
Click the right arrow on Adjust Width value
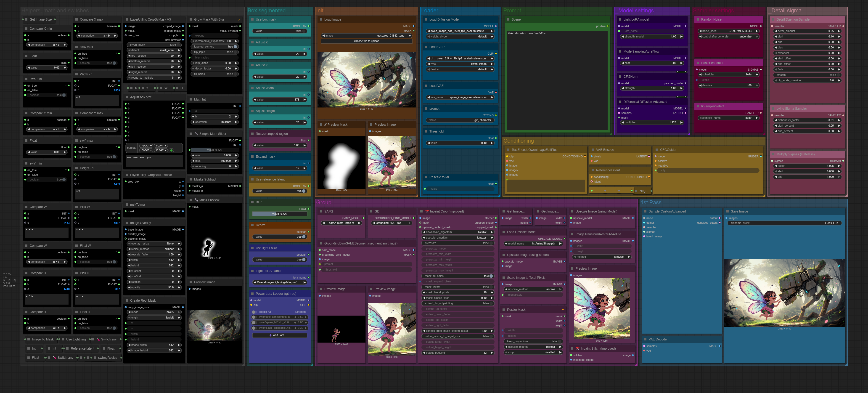click(305, 100)
